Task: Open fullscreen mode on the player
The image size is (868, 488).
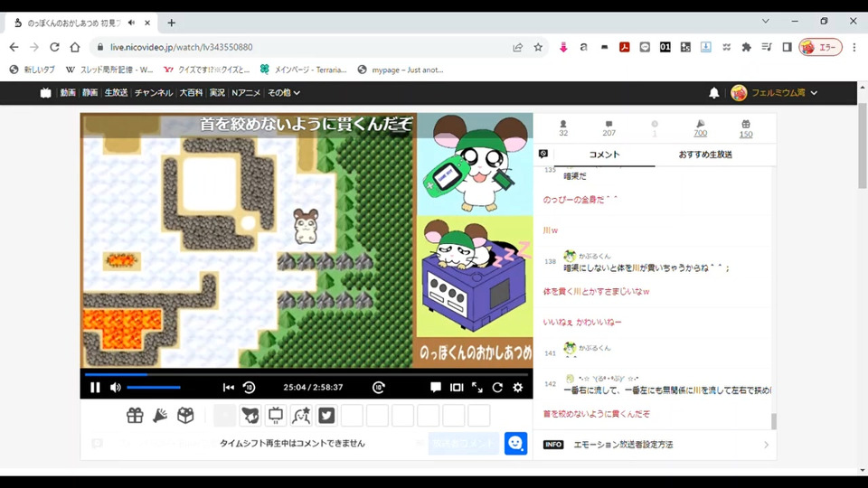Action: point(477,388)
